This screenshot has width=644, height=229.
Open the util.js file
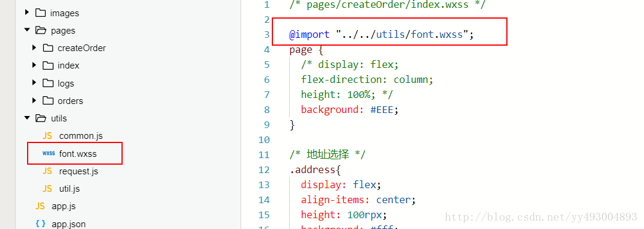pos(69,189)
